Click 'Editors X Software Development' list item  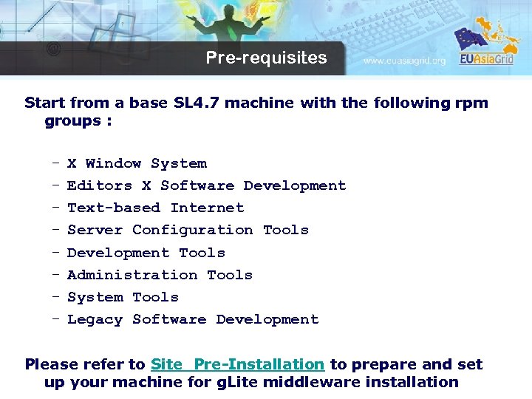pyautogui.click(x=206, y=185)
